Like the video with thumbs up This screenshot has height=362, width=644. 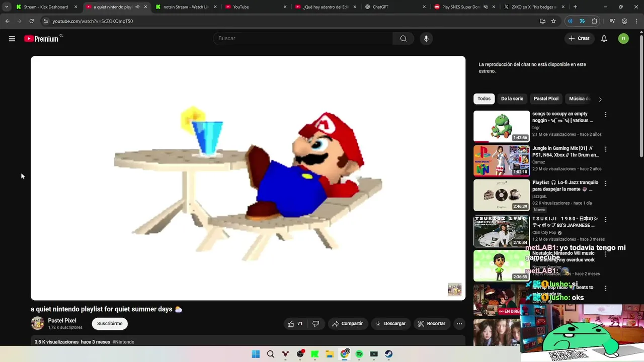(x=295, y=324)
